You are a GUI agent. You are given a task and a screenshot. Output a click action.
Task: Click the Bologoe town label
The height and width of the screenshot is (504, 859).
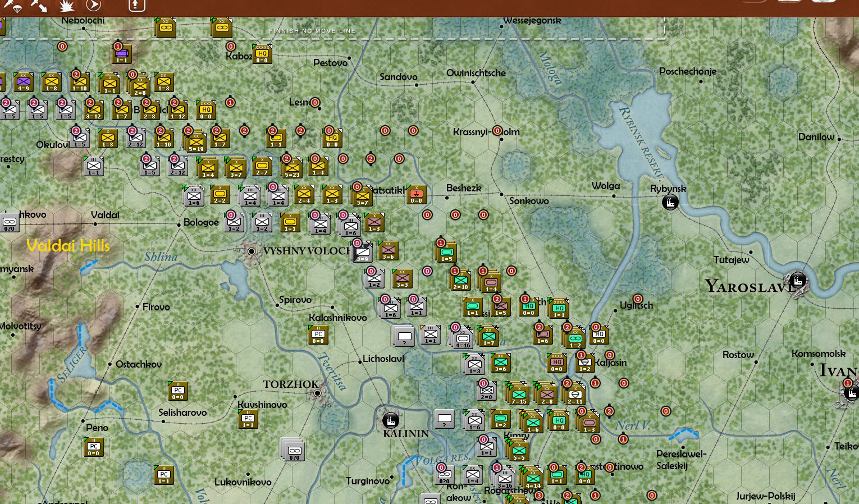(x=201, y=222)
